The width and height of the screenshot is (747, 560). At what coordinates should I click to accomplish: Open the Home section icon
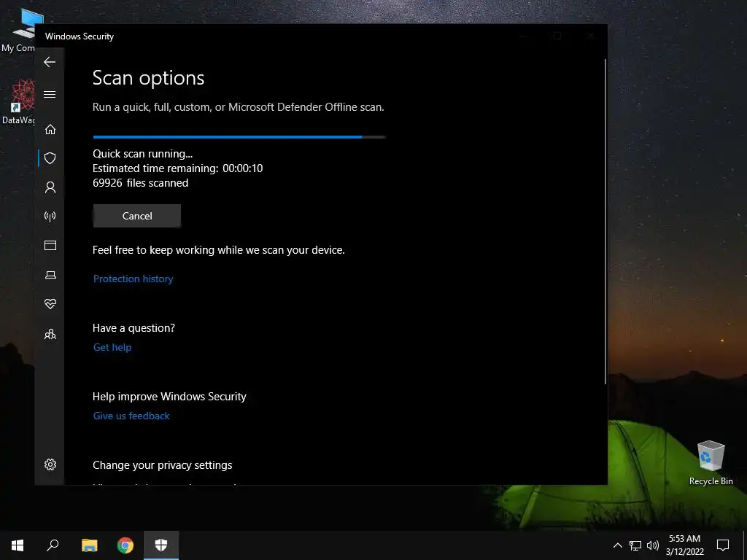50,130
